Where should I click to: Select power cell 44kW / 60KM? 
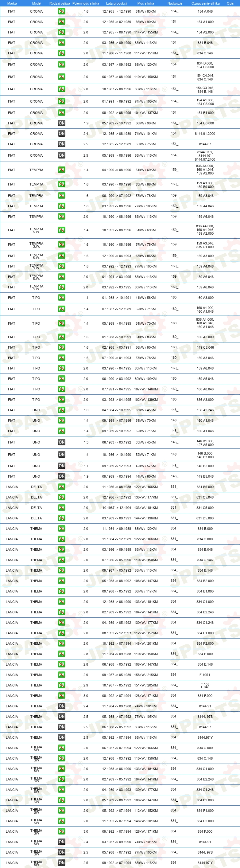pos(146,476)
